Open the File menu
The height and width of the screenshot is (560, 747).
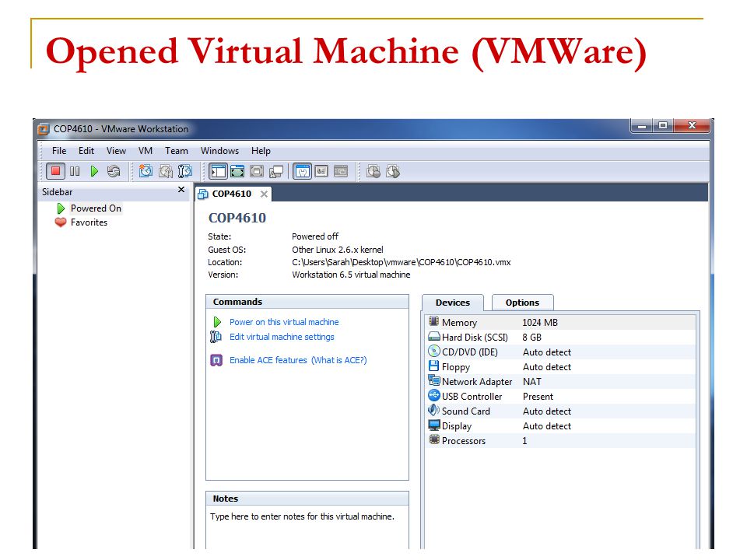[x=59, y=151]
